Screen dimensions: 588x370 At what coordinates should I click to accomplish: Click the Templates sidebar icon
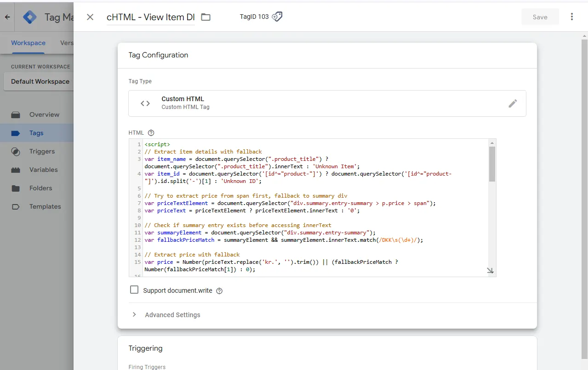[x=16, y=206]
